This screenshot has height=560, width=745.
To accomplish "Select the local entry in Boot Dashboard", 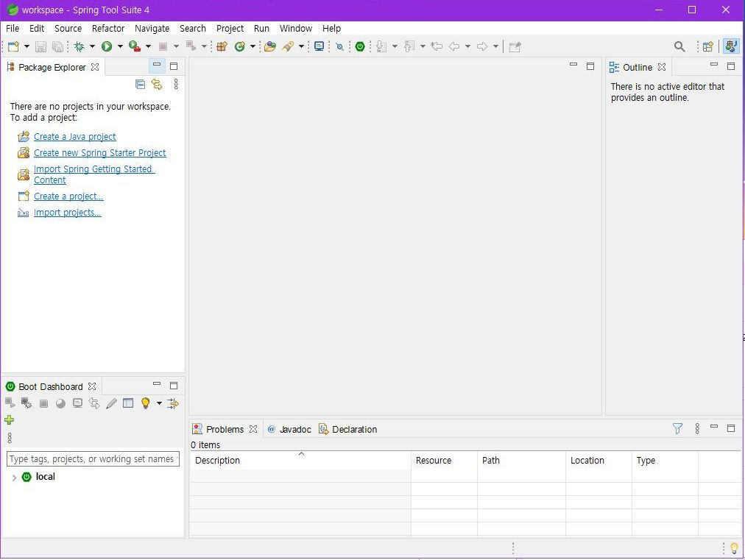I will 45,477.
